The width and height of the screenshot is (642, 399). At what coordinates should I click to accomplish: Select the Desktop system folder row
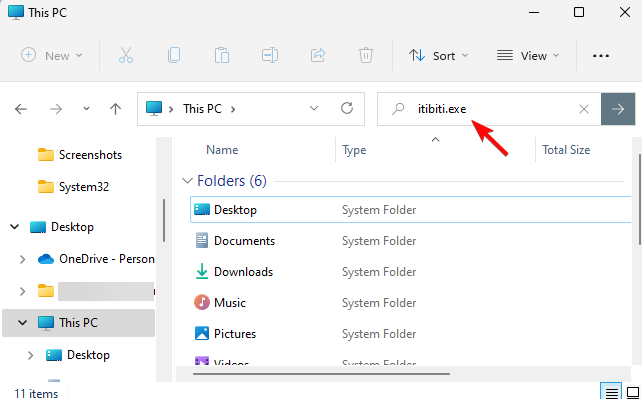[x=410, y=210]
